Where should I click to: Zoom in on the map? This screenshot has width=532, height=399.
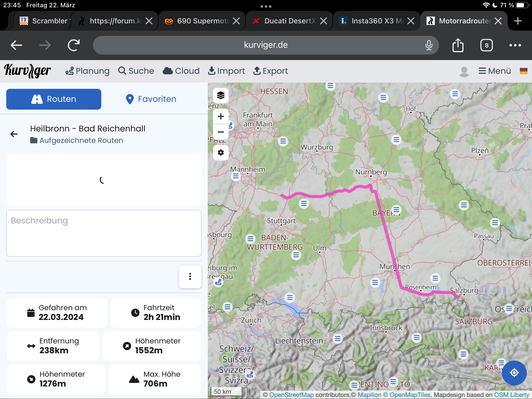(x=221, y=116)
